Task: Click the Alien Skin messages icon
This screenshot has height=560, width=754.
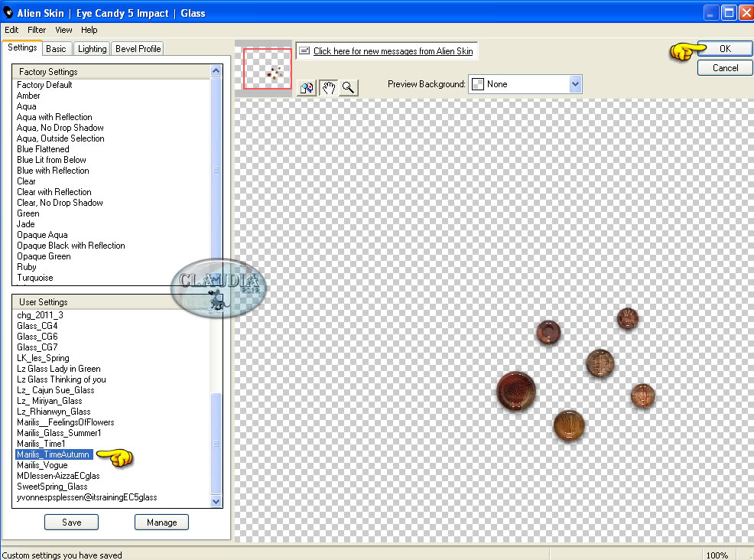Action: [x=304, y=50]
